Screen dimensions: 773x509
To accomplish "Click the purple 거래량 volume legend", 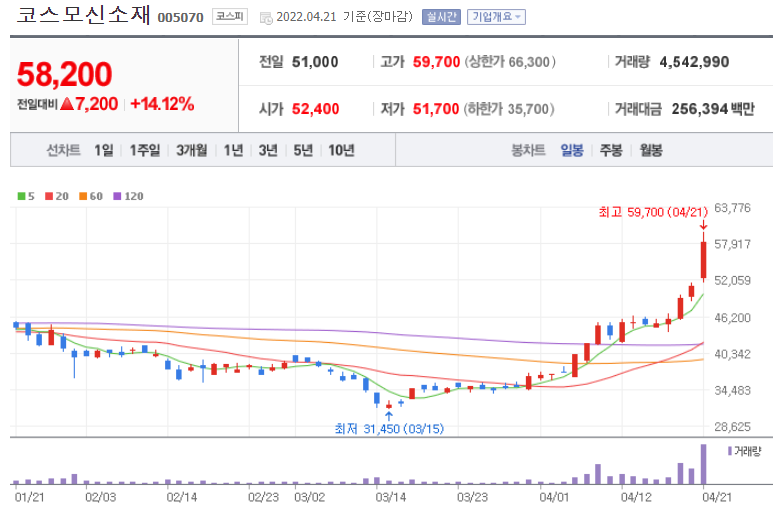I will [x=744, y=451].
